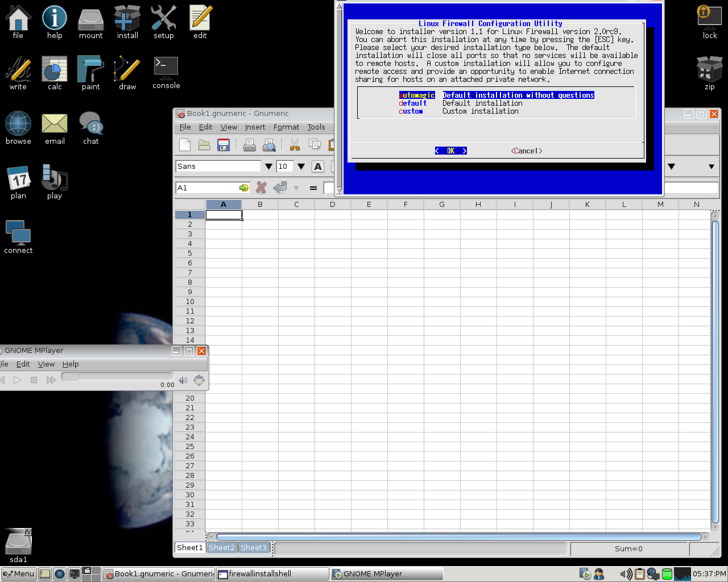This screenshot has width=728, height=582.
Task: Toggle fullscreen in GNOME MPlayer
Action: coord(199,380)
